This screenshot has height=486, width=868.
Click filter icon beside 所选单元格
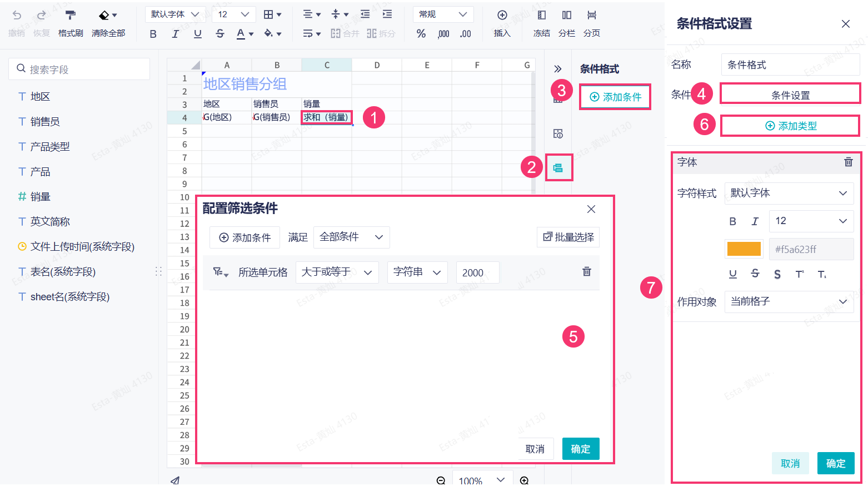tap(221, 272)
